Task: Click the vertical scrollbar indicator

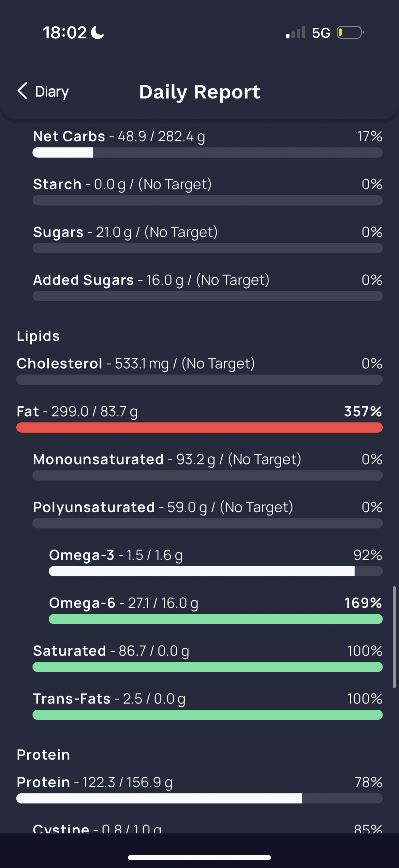Action: click(x=394, y=637)
